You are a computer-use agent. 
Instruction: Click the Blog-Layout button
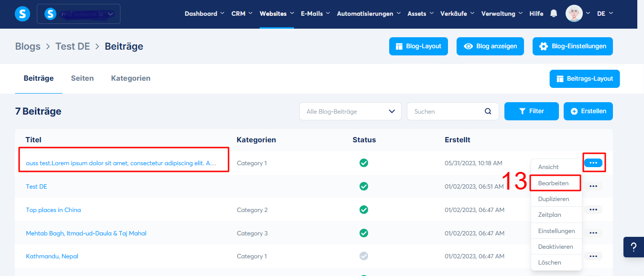pyautogui.click(x=418, y=46)
